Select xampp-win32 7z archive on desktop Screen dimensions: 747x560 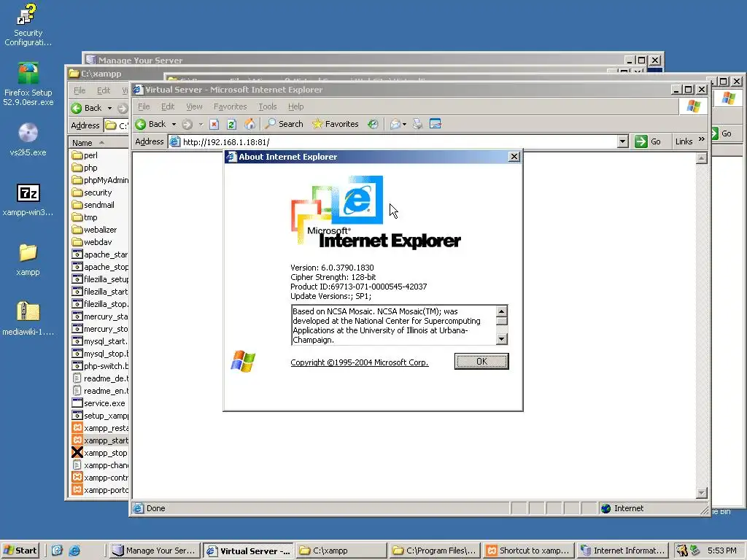[x=28, y=200]
